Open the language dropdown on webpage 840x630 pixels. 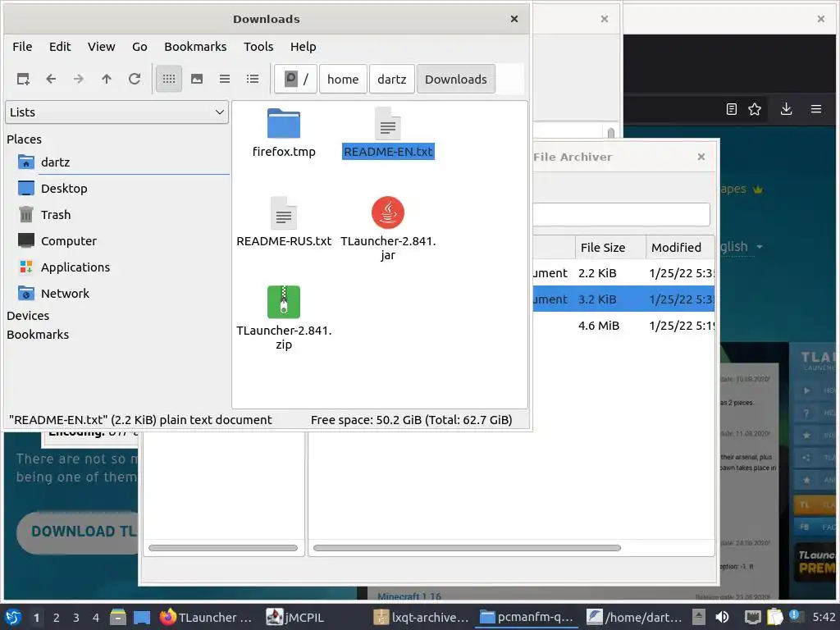[x=742, y=247]
